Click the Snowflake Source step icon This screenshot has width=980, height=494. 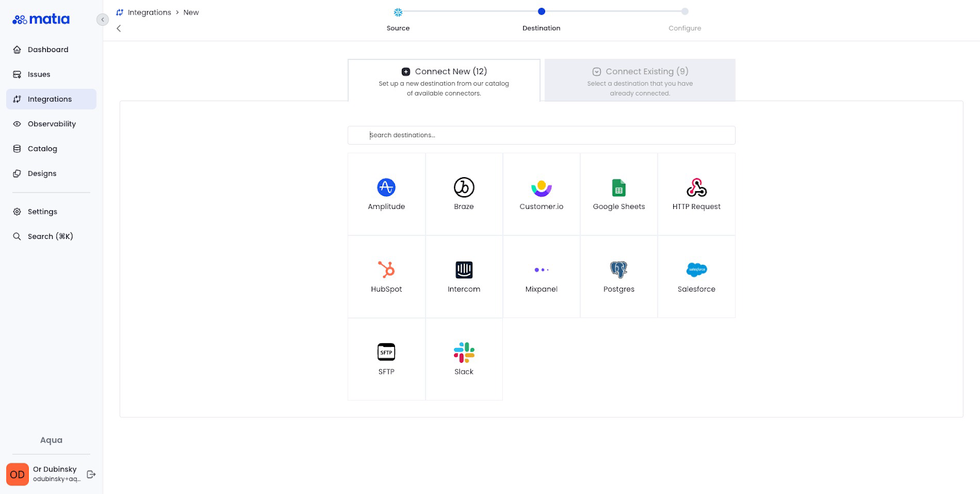(398, 12)
